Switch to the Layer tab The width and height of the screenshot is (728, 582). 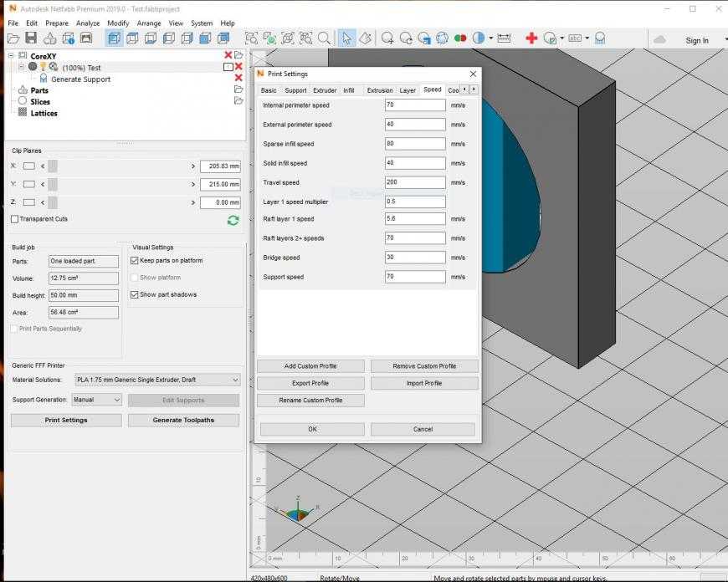pos(408,90)
